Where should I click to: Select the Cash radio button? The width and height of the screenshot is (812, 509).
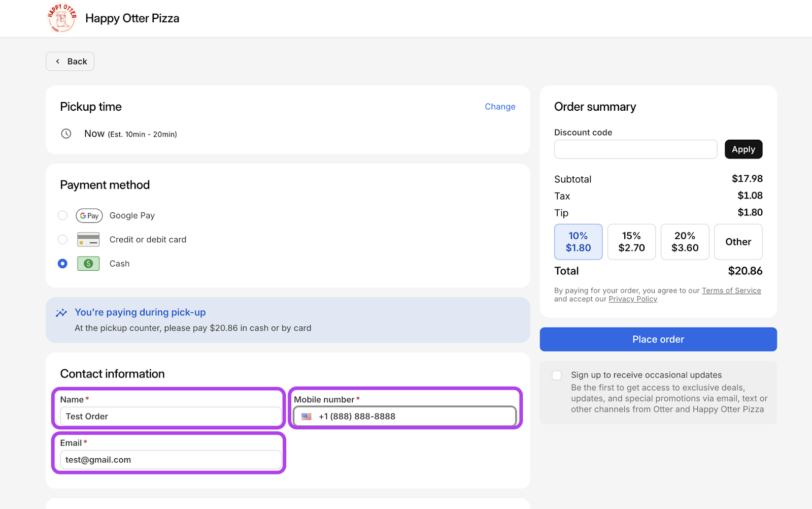[x=62, y=264]
